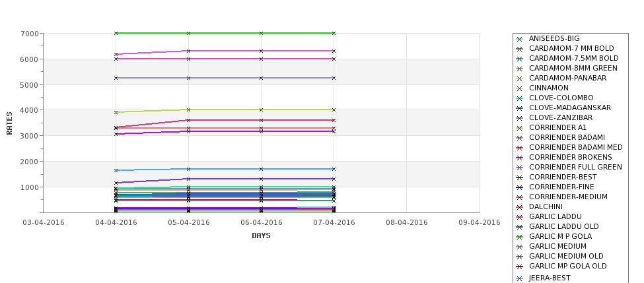This screenshot has height=283, width=644.
Task: Click the GARLIC M P GOLA legend marker
Action: pos(520,237)
